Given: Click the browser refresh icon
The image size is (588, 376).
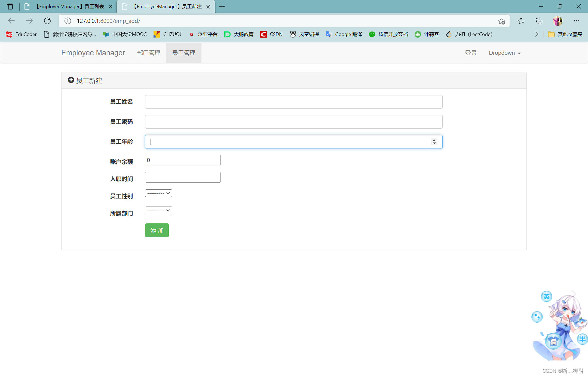Looking at the screenshot, I should (47, 21).
